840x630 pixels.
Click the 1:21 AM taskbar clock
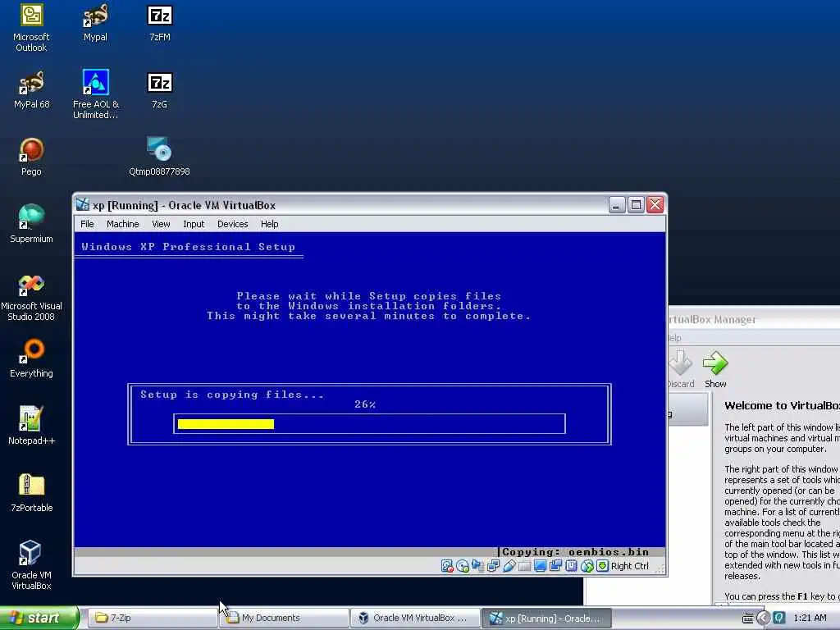coord(810,619)
